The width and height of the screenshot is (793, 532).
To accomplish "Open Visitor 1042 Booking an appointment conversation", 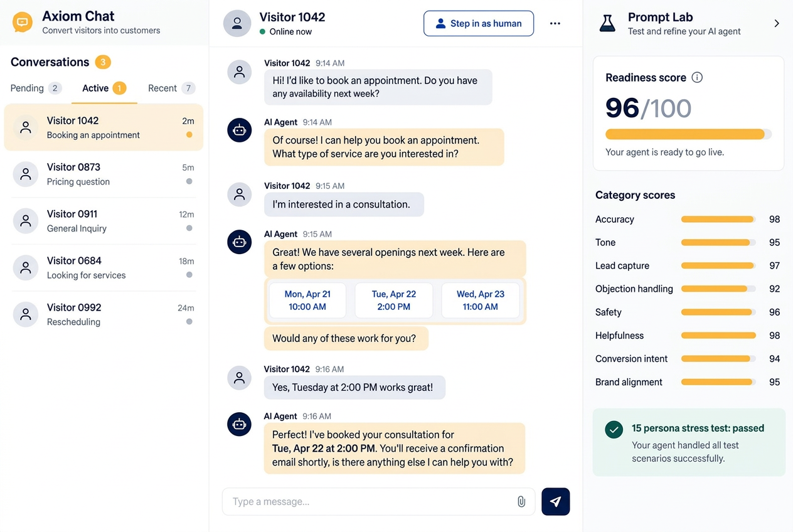I will pos(104,127).
